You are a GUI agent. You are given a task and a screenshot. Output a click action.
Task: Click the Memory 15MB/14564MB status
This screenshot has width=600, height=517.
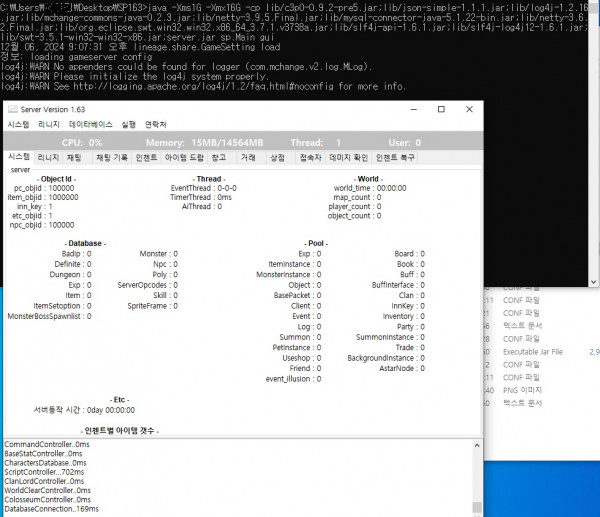tap(205, 143)
